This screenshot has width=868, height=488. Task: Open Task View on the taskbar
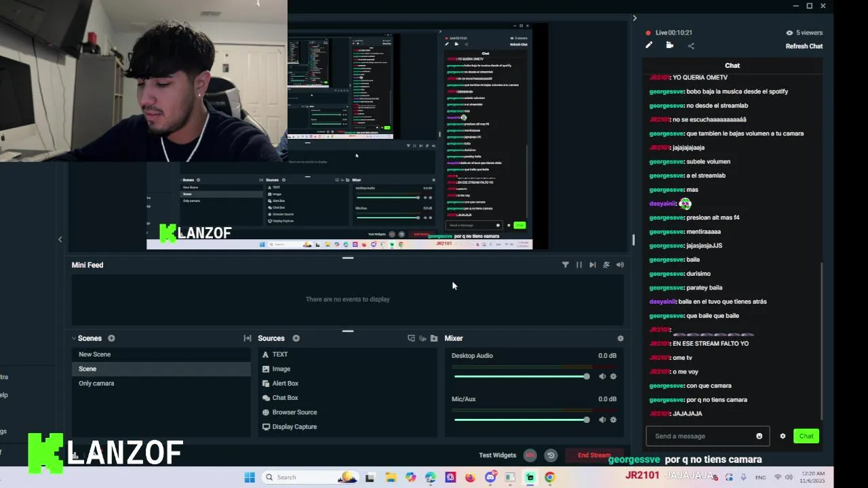click(x=370, y=477)
